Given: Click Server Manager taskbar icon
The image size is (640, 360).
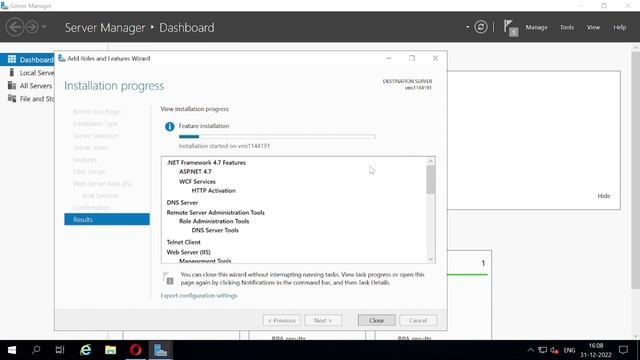Looking at the screenshot, I should (x=160, y=350).
